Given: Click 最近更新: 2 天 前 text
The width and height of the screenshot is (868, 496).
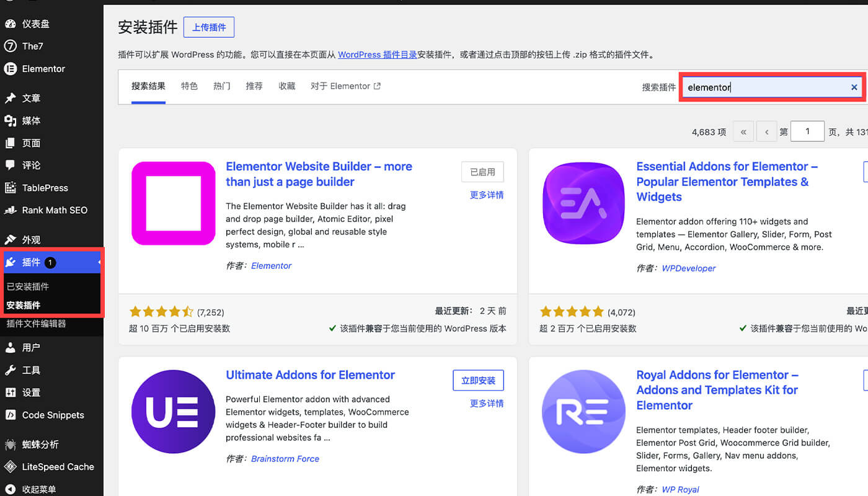Looking at the screenshot, I should 471,311.
